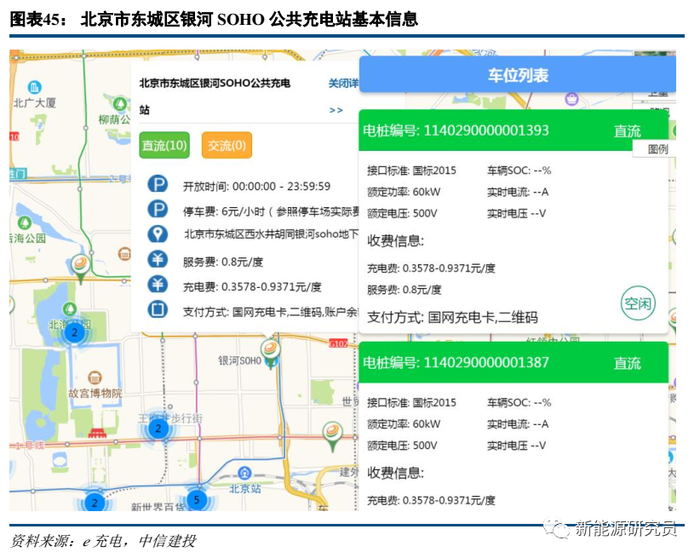The image size is (700, 559).
Task: Click 开放时间: 00:00:00 - 23:59:59 text
Action: pyautogui.click(x=257, y=186)
